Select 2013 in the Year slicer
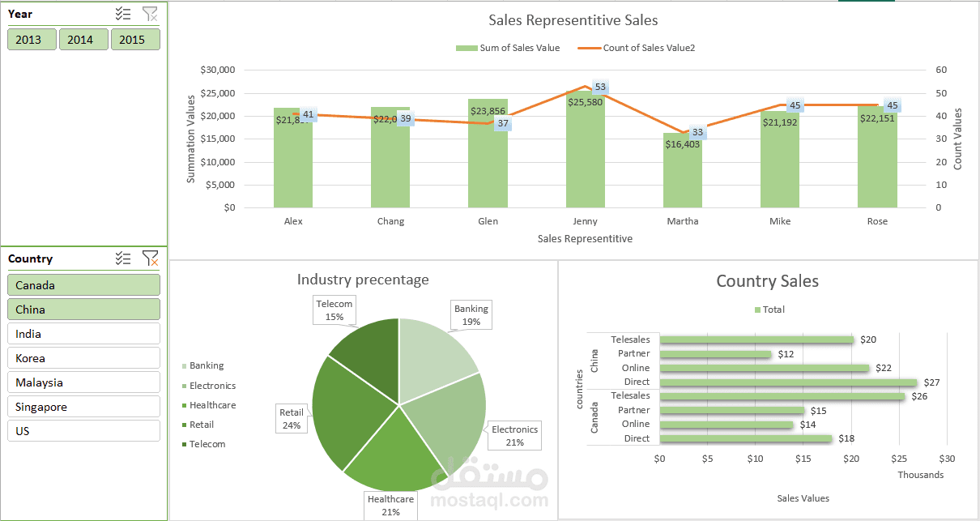The height and width of the screenshot is (521, 980). pyautogui.click(x=32, y=38)
